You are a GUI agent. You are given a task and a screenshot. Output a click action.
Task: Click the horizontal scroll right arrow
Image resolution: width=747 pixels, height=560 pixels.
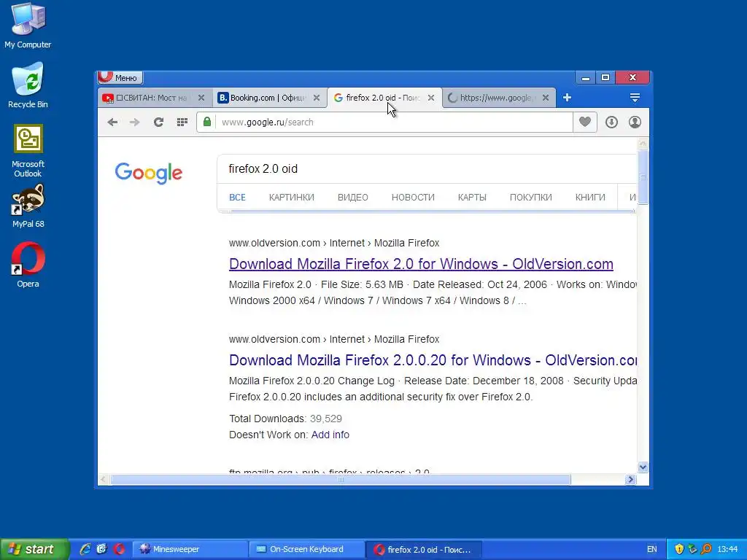(x=631, y=480)
